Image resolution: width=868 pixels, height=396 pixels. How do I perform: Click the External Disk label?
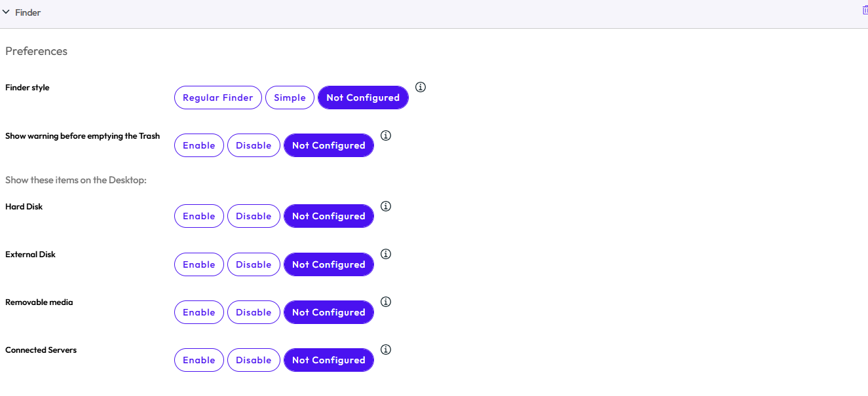(31, 255)
